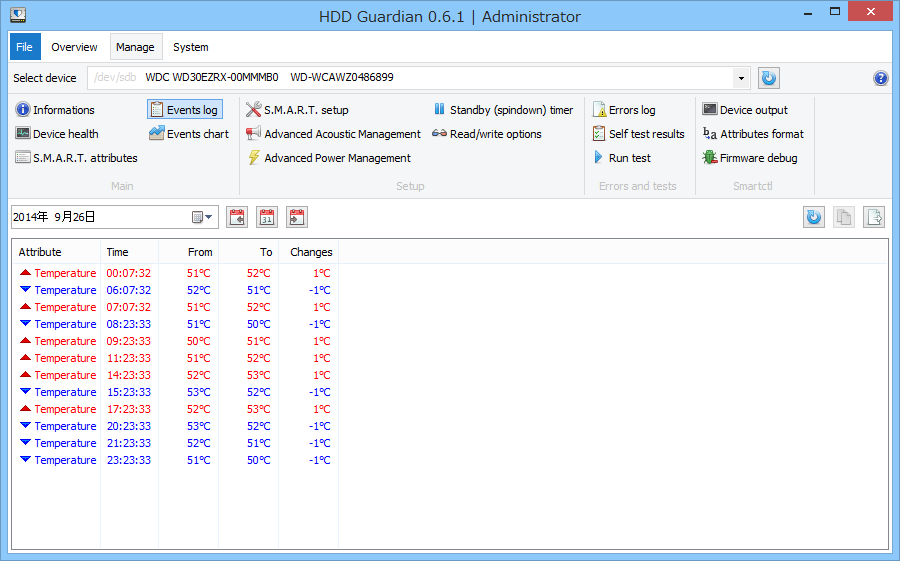The image size is (900, 561).
Task: Copy events log to clipboard
Action: tap(844, 217)
